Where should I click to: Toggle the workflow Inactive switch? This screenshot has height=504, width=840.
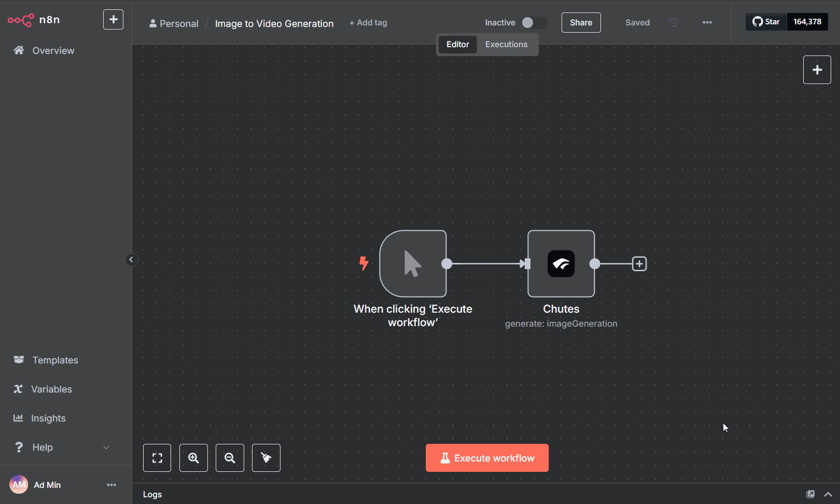click(534, 23)
